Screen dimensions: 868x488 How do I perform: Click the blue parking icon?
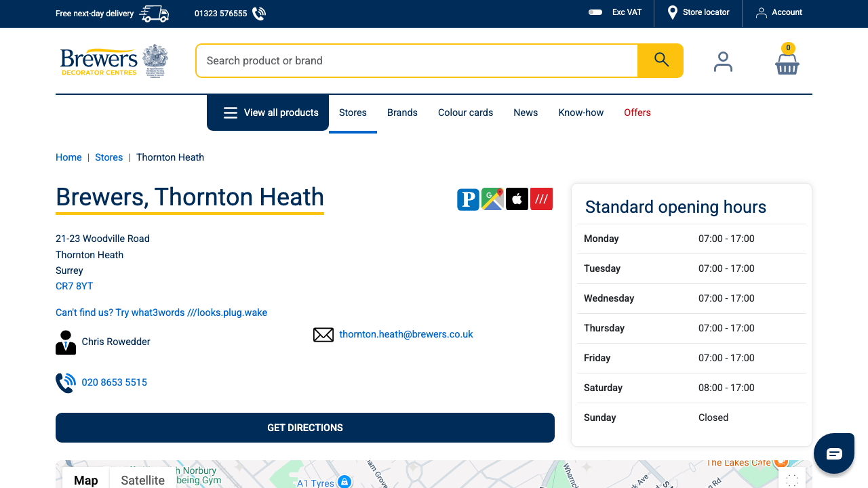pos(468,199)
